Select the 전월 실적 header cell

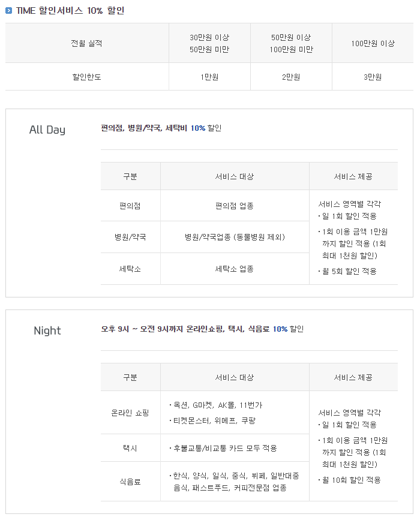(x=86, y=43)
